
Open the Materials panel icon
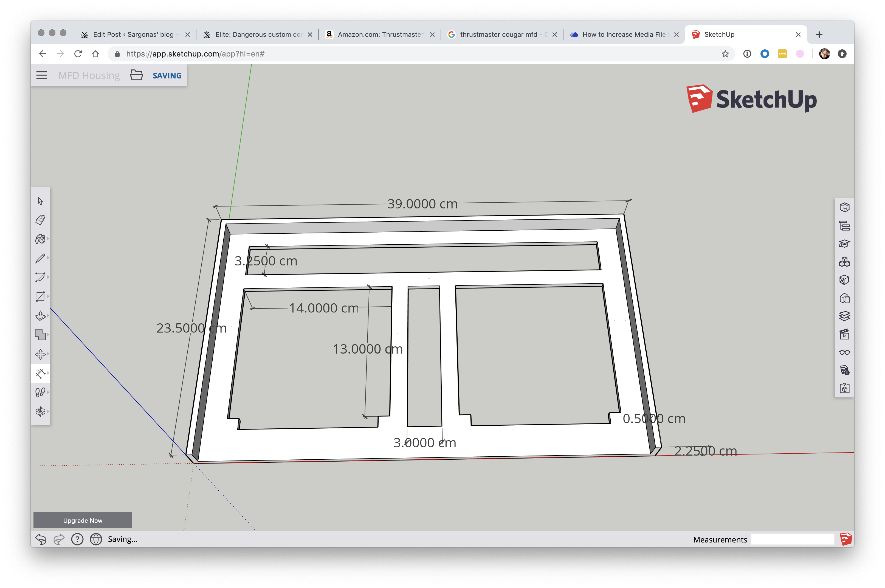pos(844,280)
